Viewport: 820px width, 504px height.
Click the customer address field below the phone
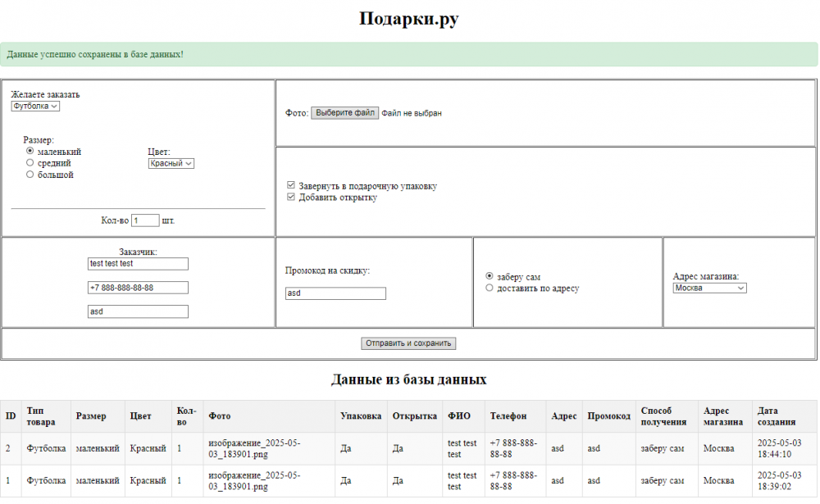pyautogui.click(x=138, y=311)
